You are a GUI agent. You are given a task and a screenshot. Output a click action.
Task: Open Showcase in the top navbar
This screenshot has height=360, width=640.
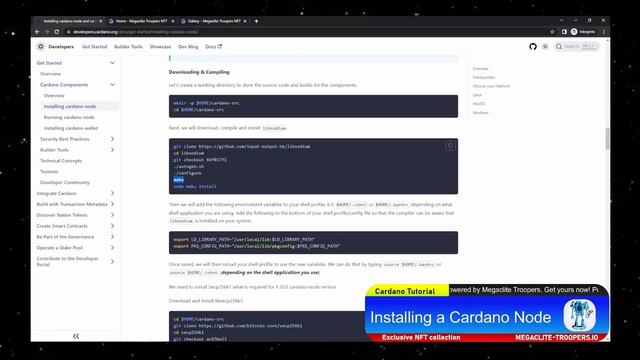160,47
